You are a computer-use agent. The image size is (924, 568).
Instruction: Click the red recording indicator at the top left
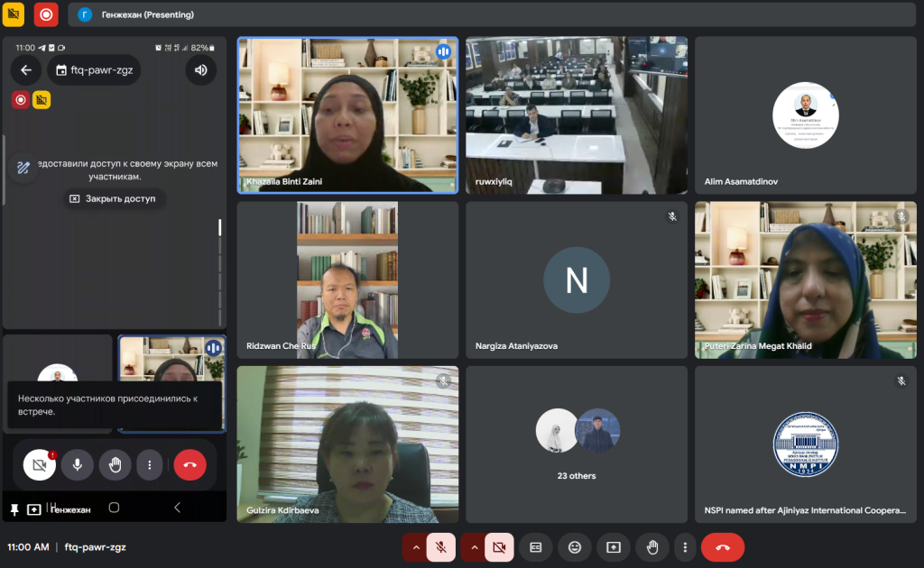pyautogui.click(x=45, y=14)
